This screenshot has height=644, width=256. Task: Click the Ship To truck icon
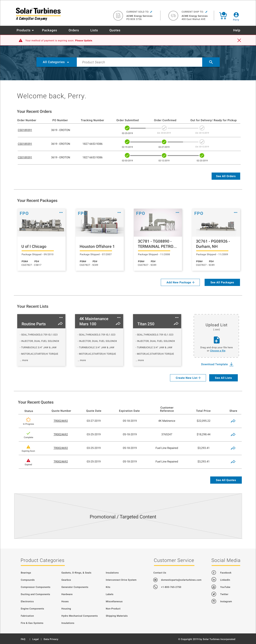tap(173, 16)
